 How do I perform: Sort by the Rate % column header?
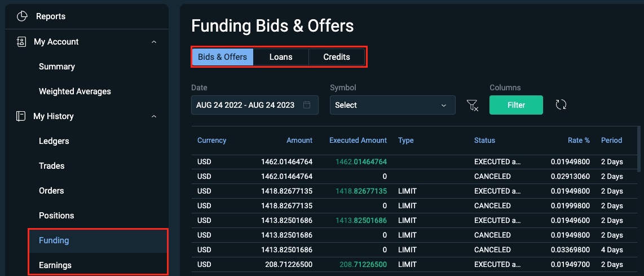point(579,140)
